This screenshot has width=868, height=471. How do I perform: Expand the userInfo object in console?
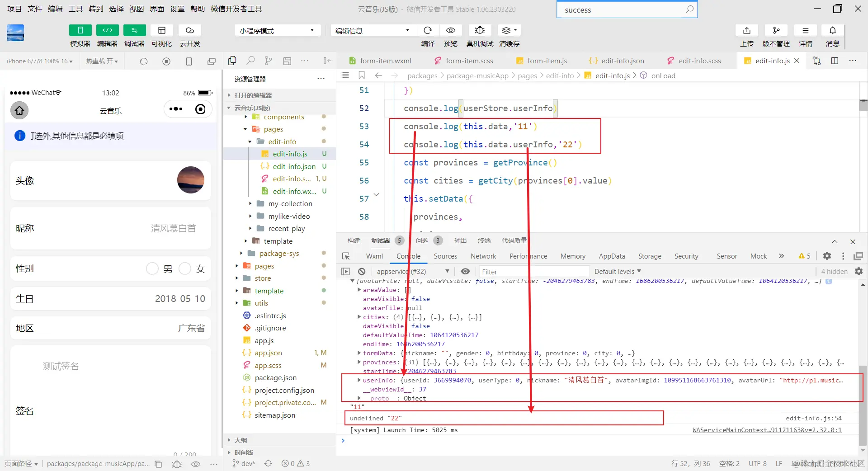(x=359, y=380)
